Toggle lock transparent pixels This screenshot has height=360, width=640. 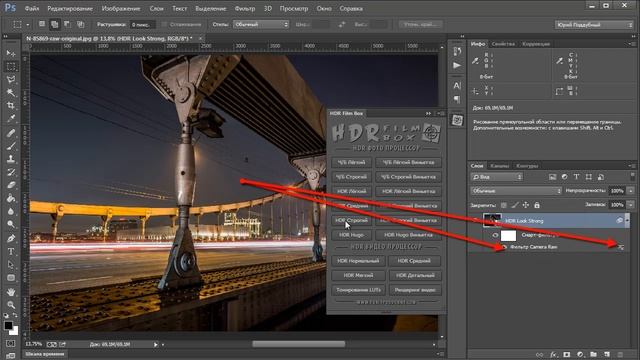coord(504,205)
